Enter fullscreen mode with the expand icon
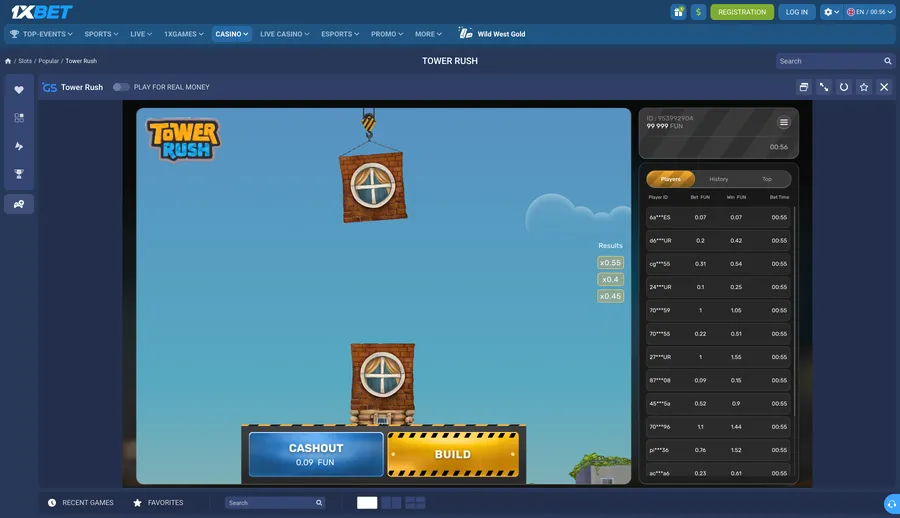900x518 pixels. point(824,87)
